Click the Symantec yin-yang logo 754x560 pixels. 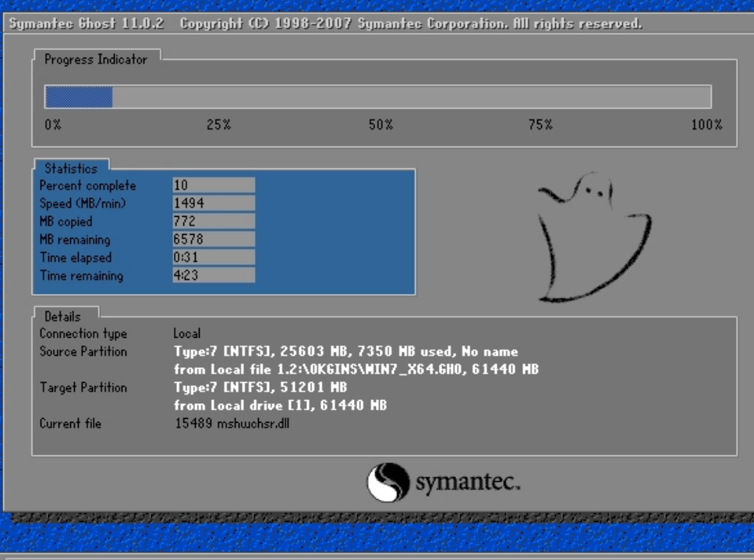point(388,482)
